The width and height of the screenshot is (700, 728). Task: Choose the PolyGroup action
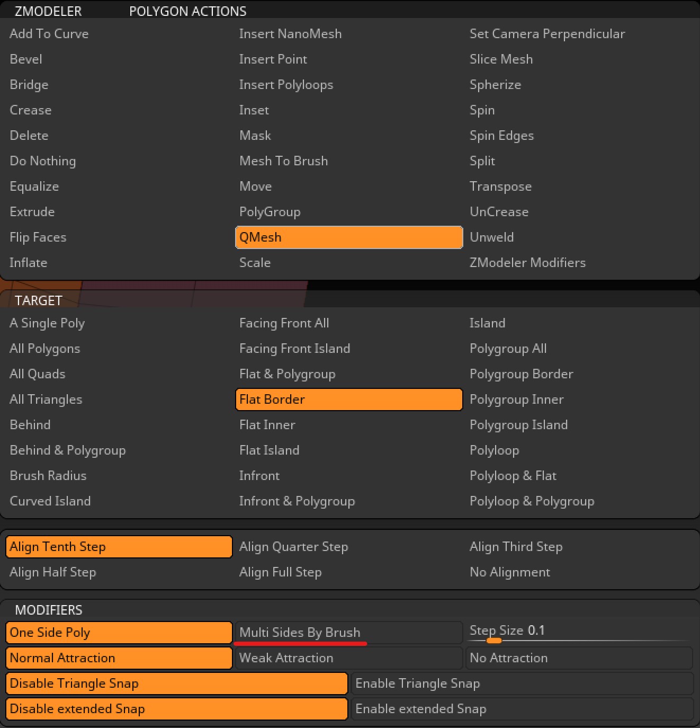coord(270,211)
